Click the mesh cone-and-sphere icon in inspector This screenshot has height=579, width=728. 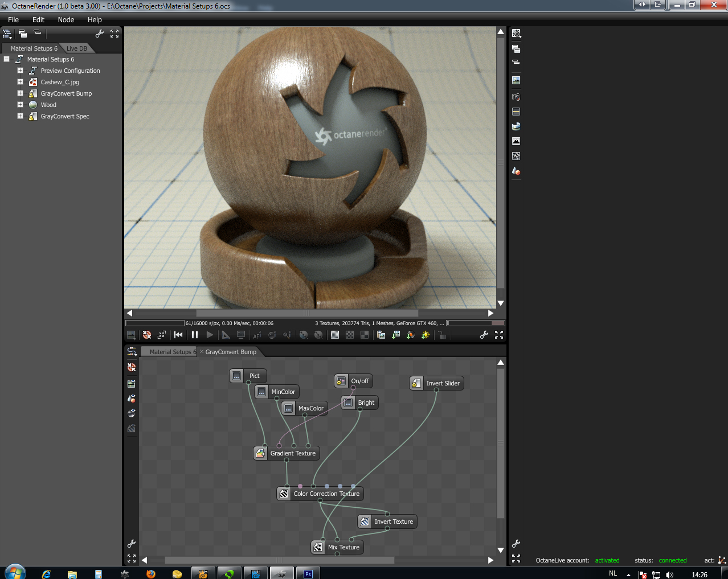[x=516, y=171]
